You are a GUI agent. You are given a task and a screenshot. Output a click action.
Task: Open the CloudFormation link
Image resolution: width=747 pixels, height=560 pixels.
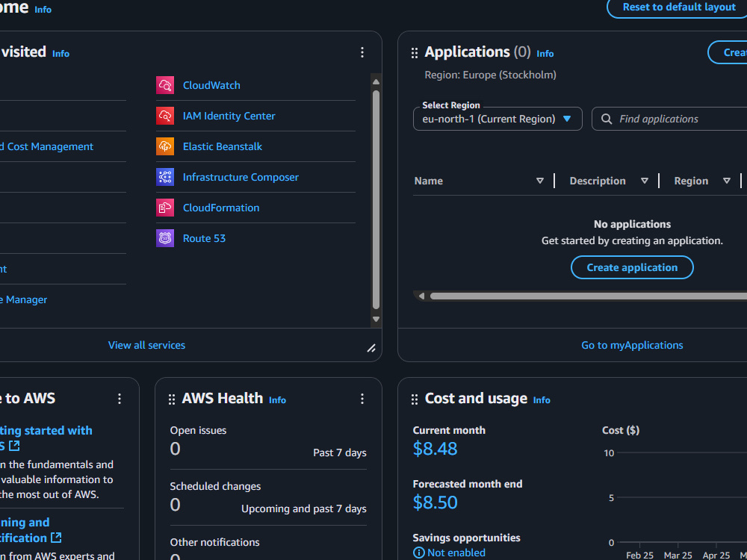[221, 208]
